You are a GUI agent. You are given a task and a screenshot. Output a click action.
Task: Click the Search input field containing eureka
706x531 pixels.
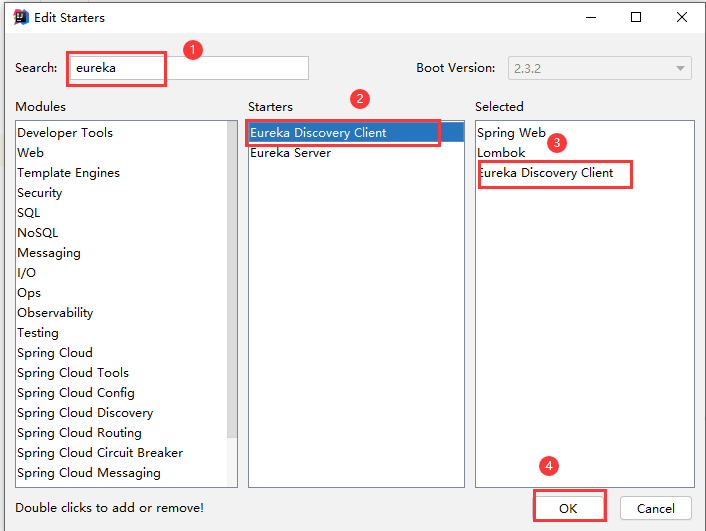pos(189,68)
